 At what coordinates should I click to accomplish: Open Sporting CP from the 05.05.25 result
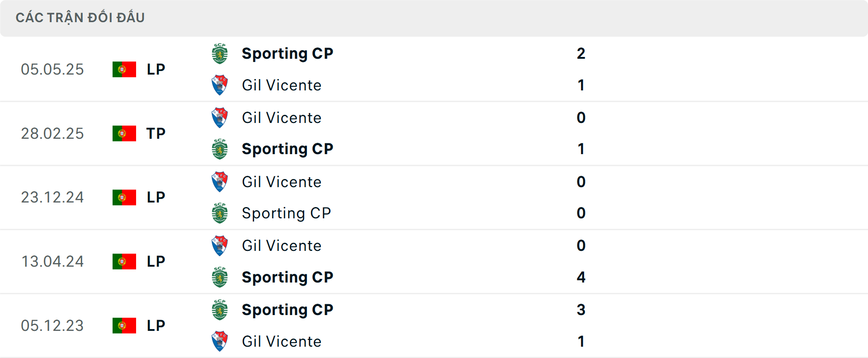click(x=288, y=53)
